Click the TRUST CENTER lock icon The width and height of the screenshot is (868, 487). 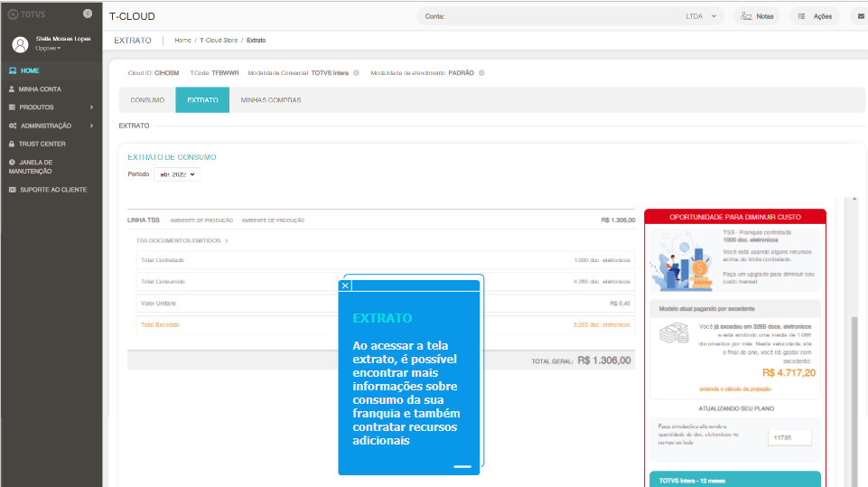coord(12,144)
